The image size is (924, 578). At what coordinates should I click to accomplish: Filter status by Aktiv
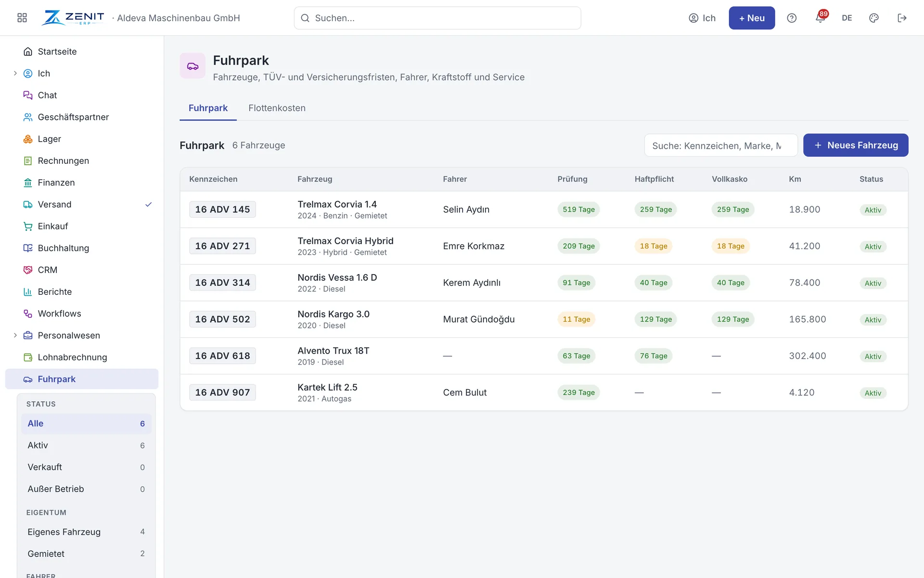86,446
